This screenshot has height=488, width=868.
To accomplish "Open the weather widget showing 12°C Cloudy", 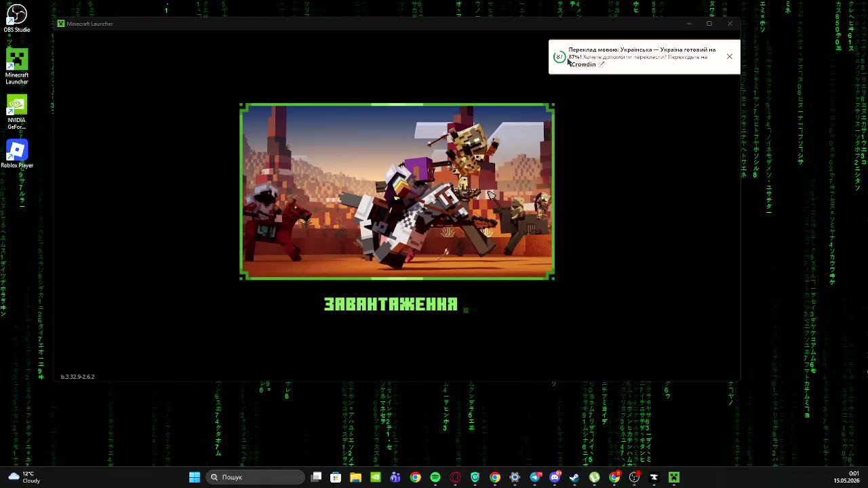I will click(24, 477).
